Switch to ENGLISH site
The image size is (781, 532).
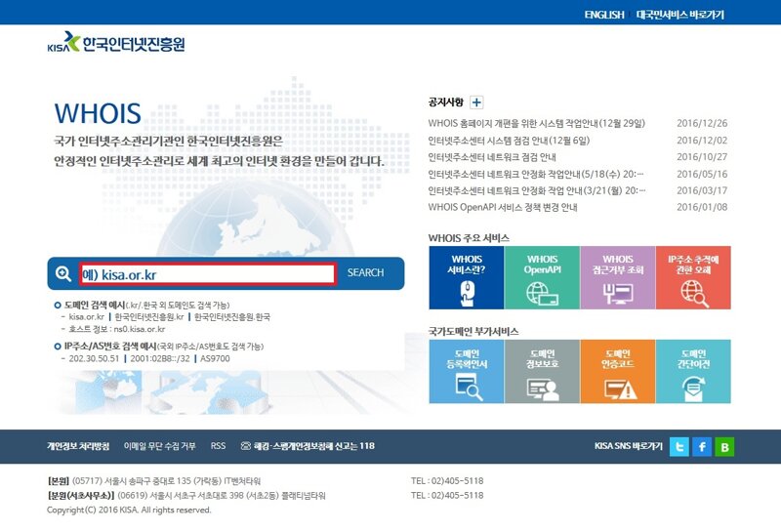click(604, 15)
